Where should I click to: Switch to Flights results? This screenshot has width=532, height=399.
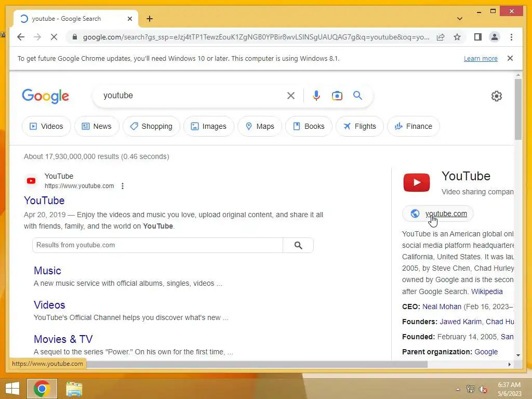pos(360,126)
